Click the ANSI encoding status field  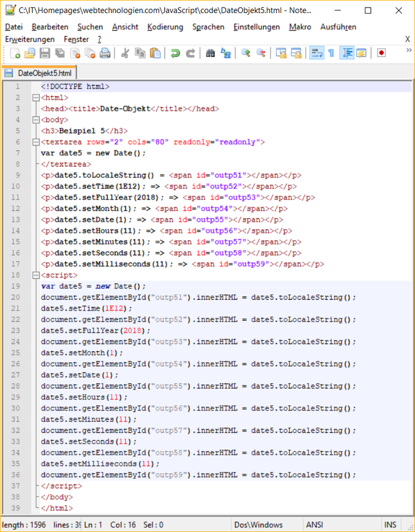[314, 525]
